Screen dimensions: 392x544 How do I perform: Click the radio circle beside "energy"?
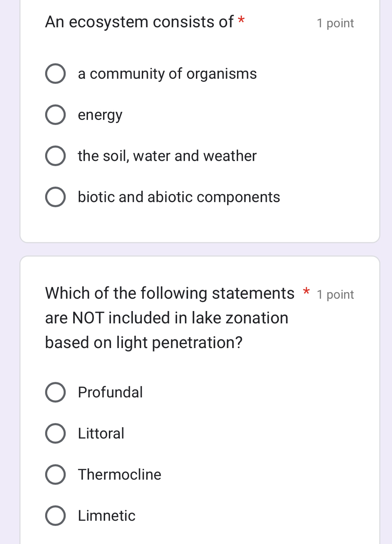tap(55, 115)
